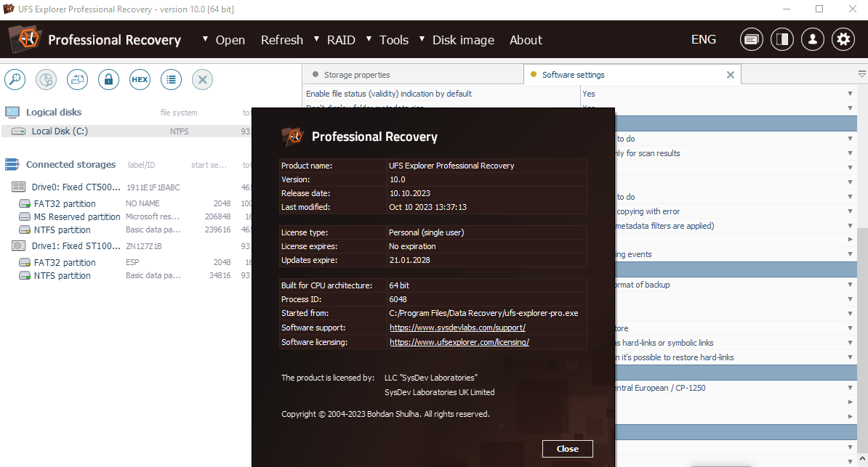Open the file status indication 'Yes' dropdown
This screenshot has width=868, height=467.
tap(851, 94)
